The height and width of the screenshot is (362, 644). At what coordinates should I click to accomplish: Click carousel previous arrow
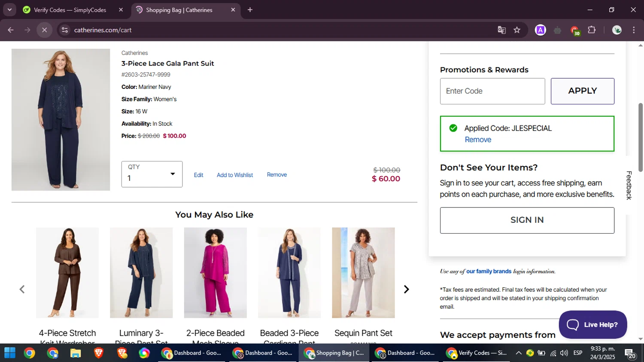(22, 289)
